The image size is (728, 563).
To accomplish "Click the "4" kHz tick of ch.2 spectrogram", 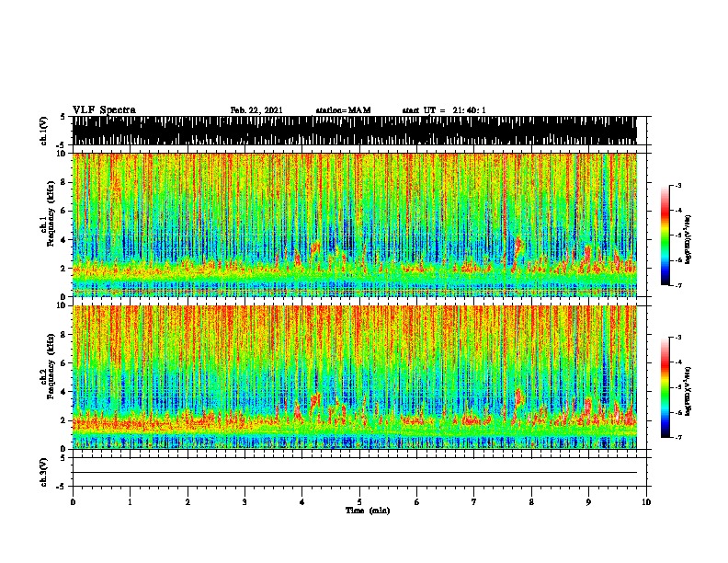I will click(x=64, y=392).
